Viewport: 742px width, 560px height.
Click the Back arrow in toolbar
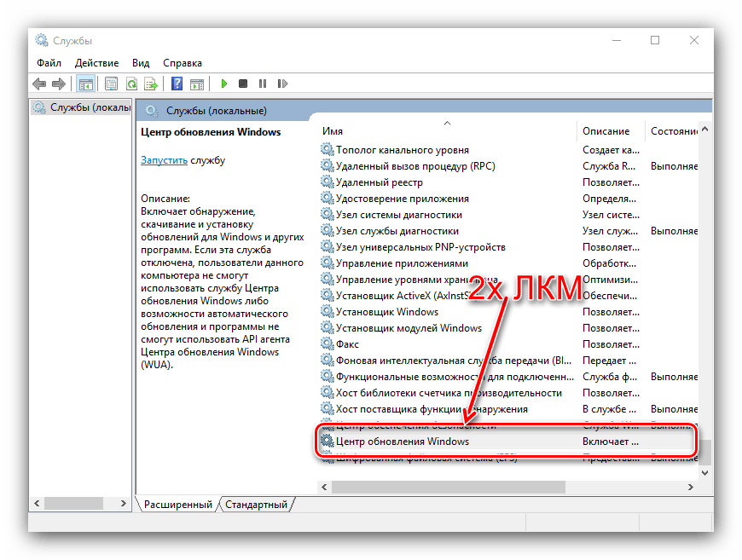39,84
